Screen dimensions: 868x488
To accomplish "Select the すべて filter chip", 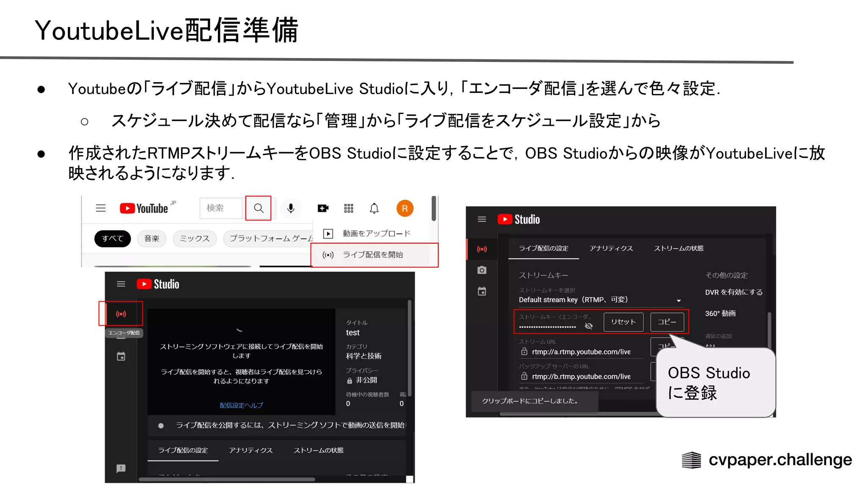I will 112,238.
